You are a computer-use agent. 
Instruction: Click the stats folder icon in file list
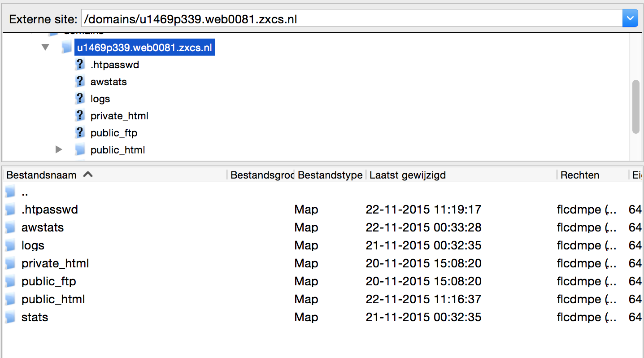pos(11,317)
